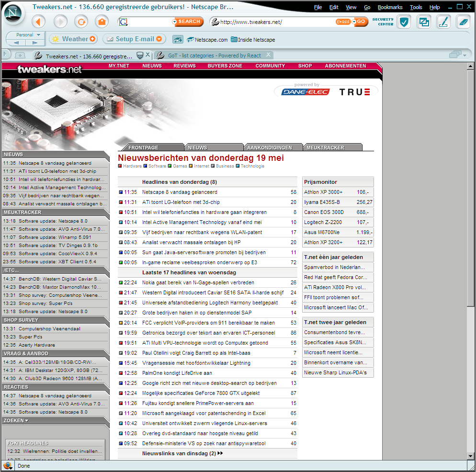
Task: Click in the search input field
Action: (x=149, y=22)
